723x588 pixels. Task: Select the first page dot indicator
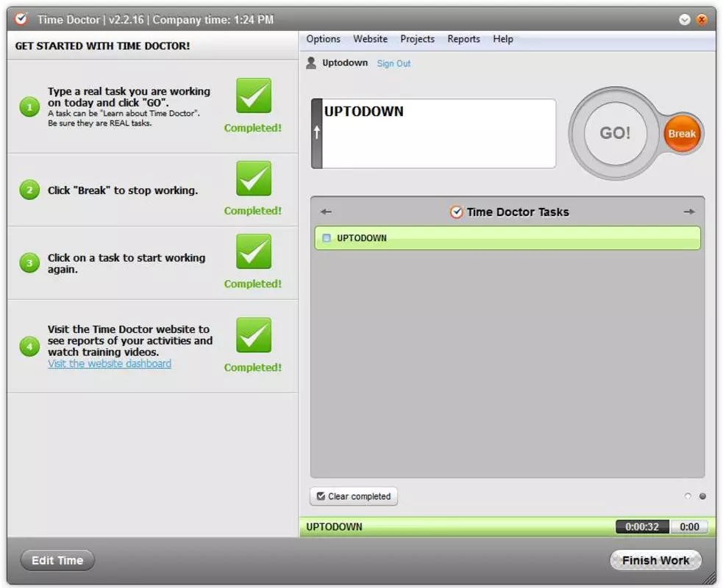[688, 496]
